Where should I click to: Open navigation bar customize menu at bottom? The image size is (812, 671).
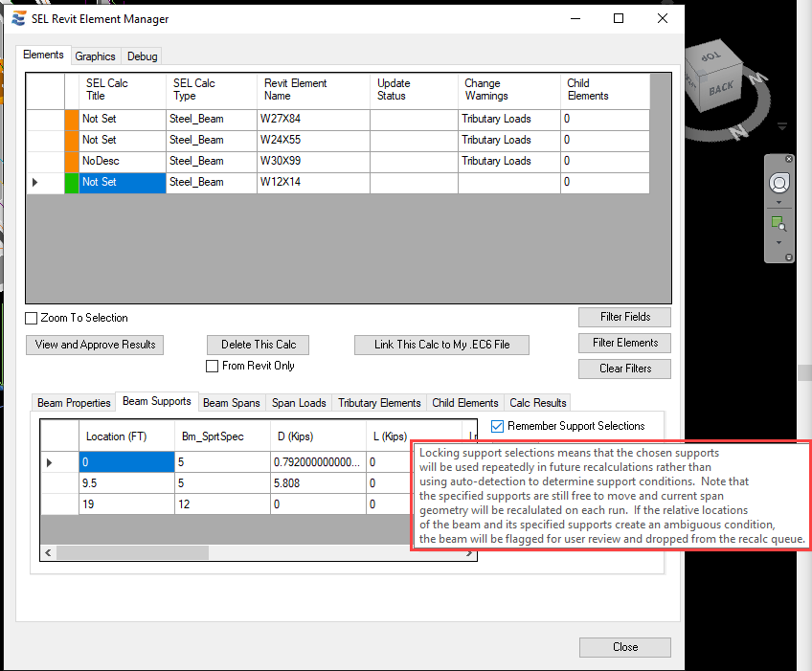pos(788,257)
